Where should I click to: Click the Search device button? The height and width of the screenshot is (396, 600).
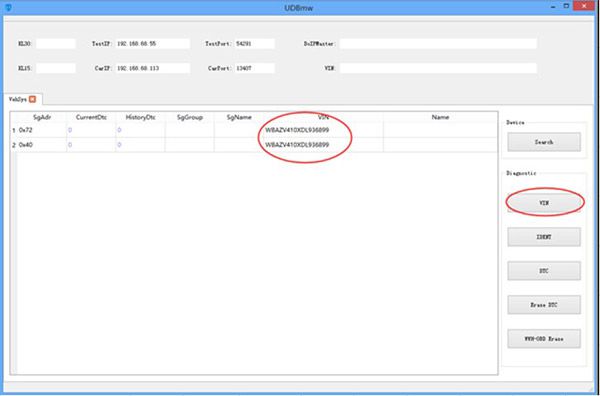544,142
